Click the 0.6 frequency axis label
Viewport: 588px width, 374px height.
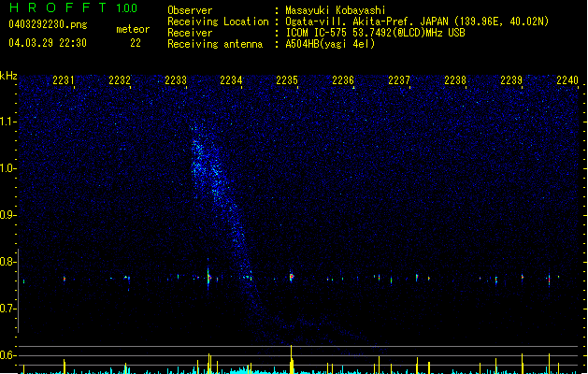click(x=7, y=355)
